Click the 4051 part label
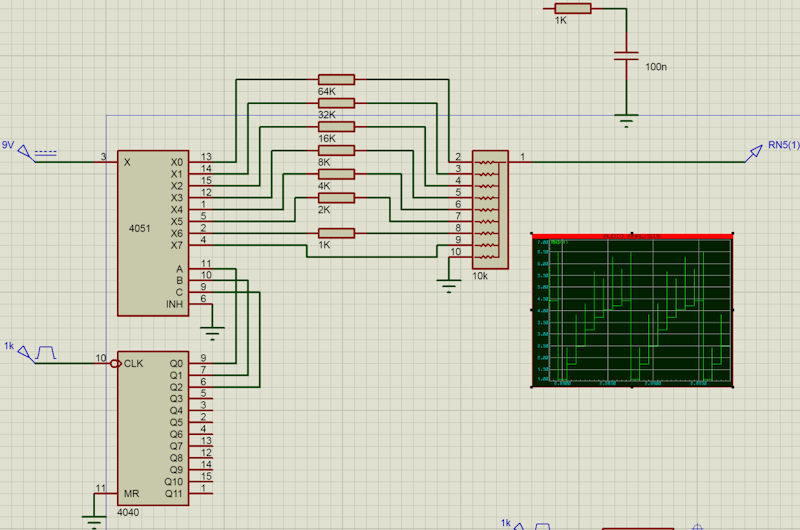 coord(139,229)
